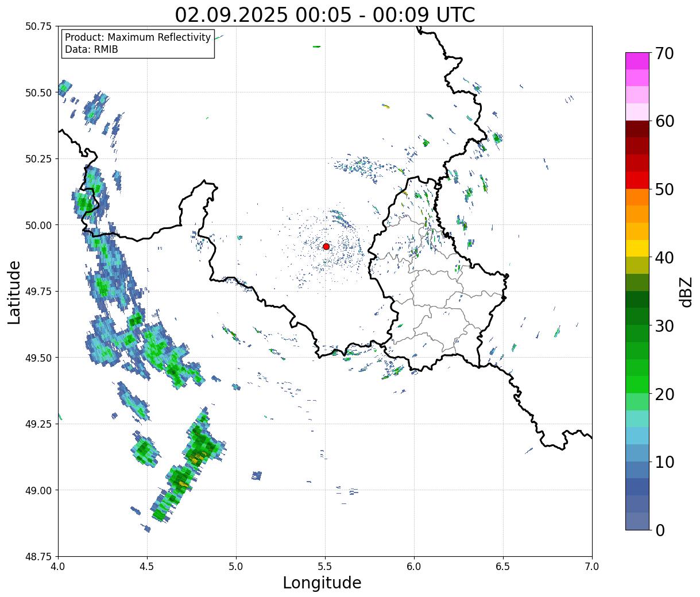Click colorbar tick label 20
Screen dimensions: 700x597
(x=664, y=394)
